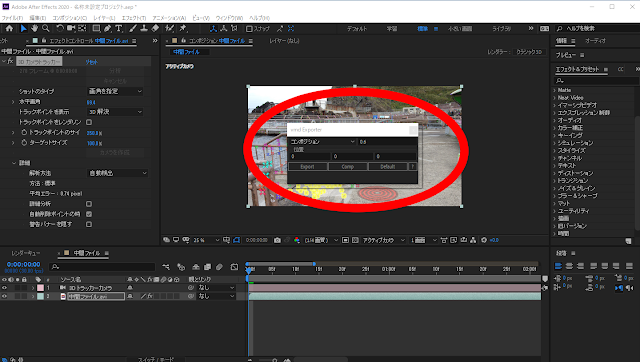Image resolution: width=640 pixels, height=362 pixels.
Task: Click the snapshot camera icon in viewer
Action: (277, 240)
